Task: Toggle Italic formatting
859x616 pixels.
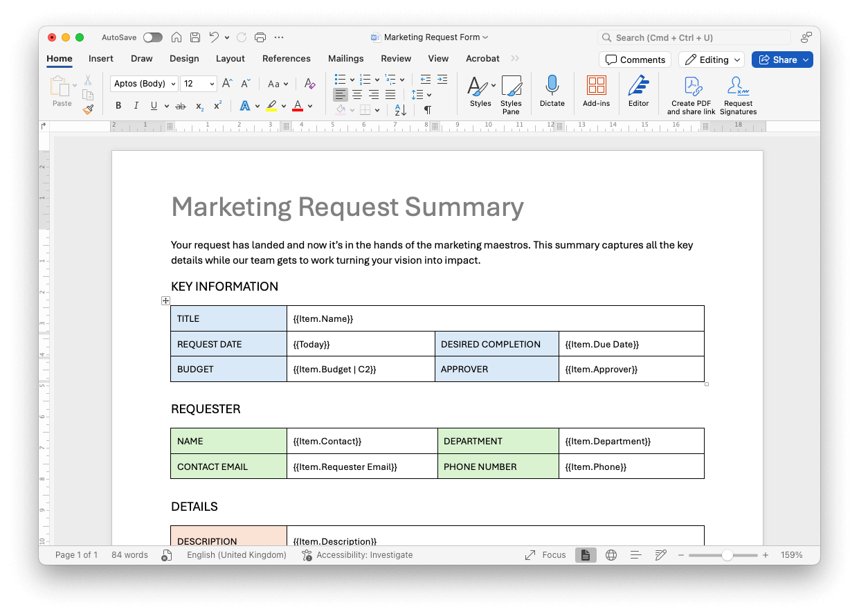Action: [136, 106]
